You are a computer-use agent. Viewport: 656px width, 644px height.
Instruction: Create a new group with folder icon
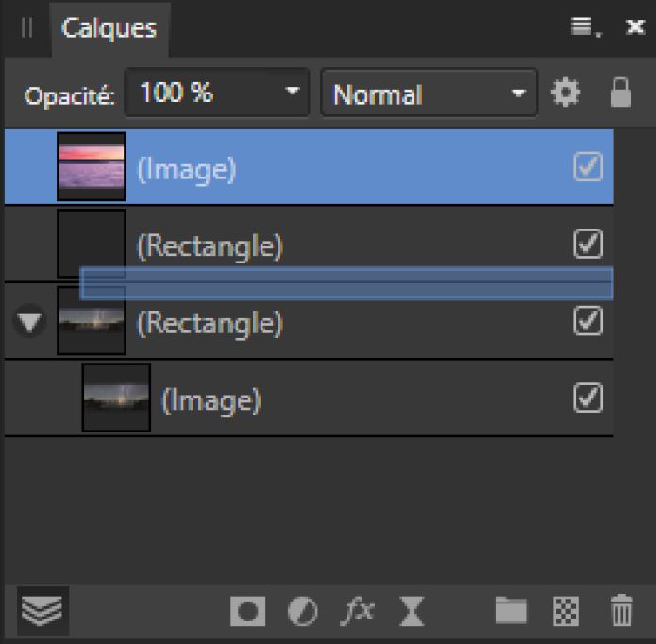point(511,611)
